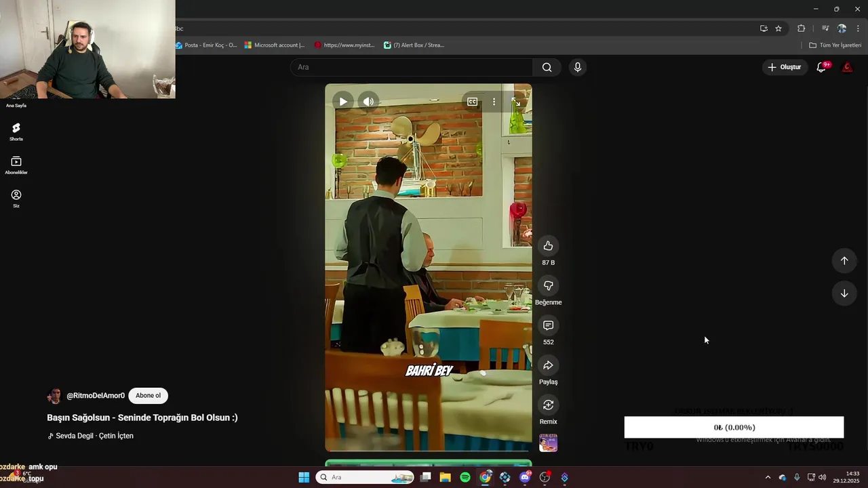This screenshot has width=868, height=488.
Task: Click the install app icon in address bar
Action: [x=764, y=28]
